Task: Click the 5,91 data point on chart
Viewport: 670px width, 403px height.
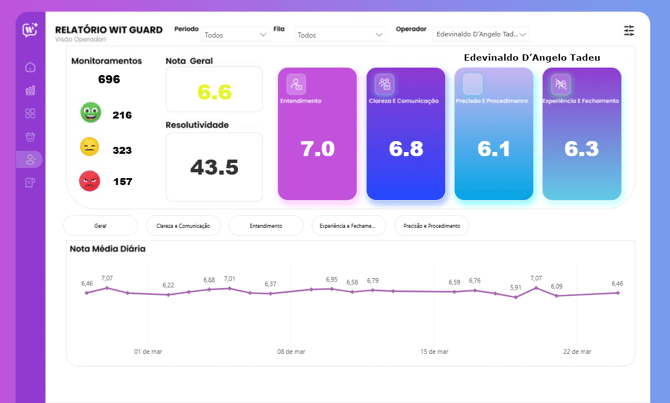Action: [516, 297]
